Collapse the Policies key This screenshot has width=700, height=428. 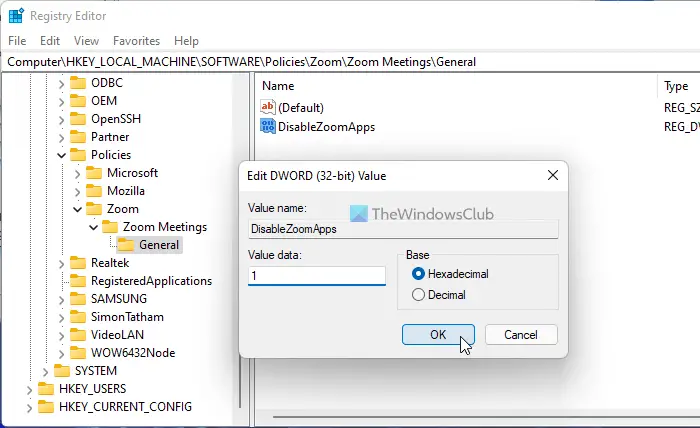click(x=61, y=155)
